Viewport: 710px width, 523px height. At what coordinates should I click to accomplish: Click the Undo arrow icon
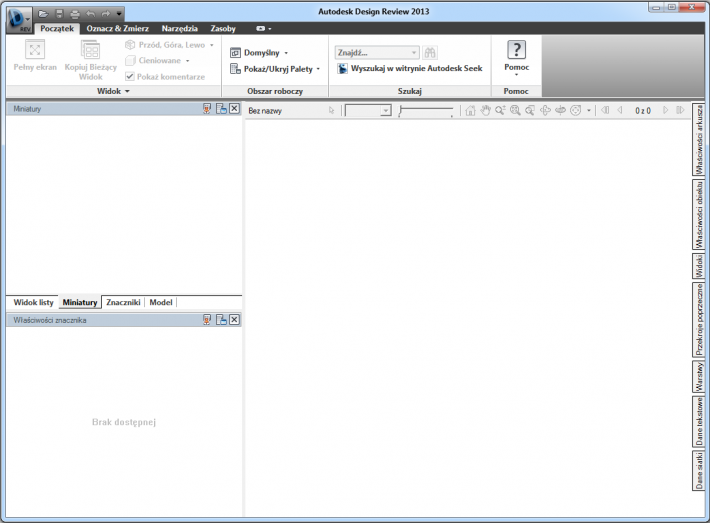tap(91, 14)
